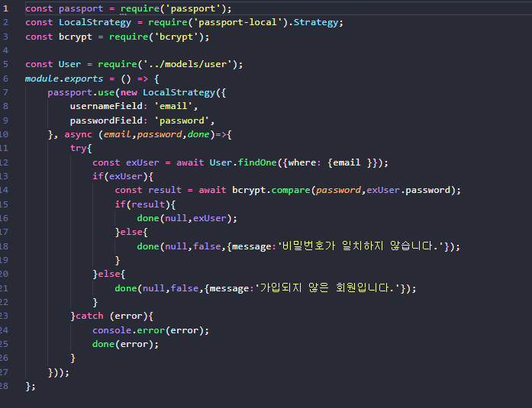Click line number 5 in the gutter
Viewport: 532px width, 408px height.
point(5,64)
